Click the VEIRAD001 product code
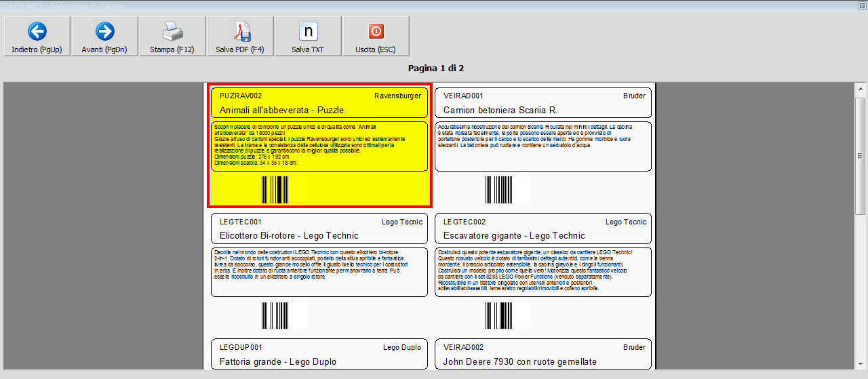This screenshot has height=379, width=868. pyautogui.click(x=463, y=96)
